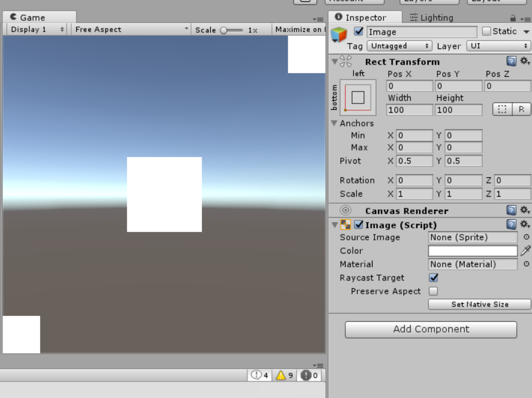The width and height of the screenshot is (532, 398).
Task: Click the Image Script component icon
Action: (346, 224)
